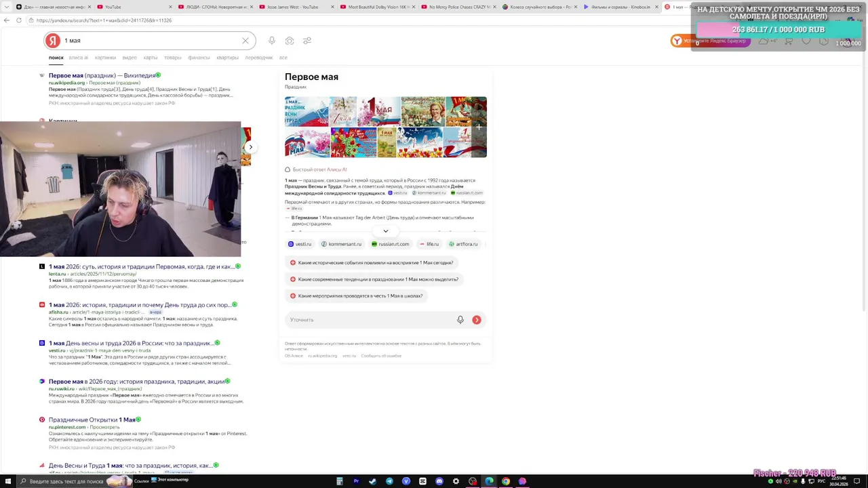This screenshot has height=488, width=868.
Task: Open Google Chrome from the taskbar
Action: 506,481
